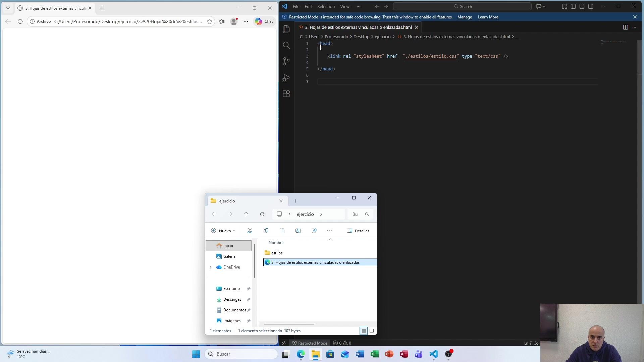Open the File menu in VS Code
This screenshot has width=644, height=362.
coord(296,6)
